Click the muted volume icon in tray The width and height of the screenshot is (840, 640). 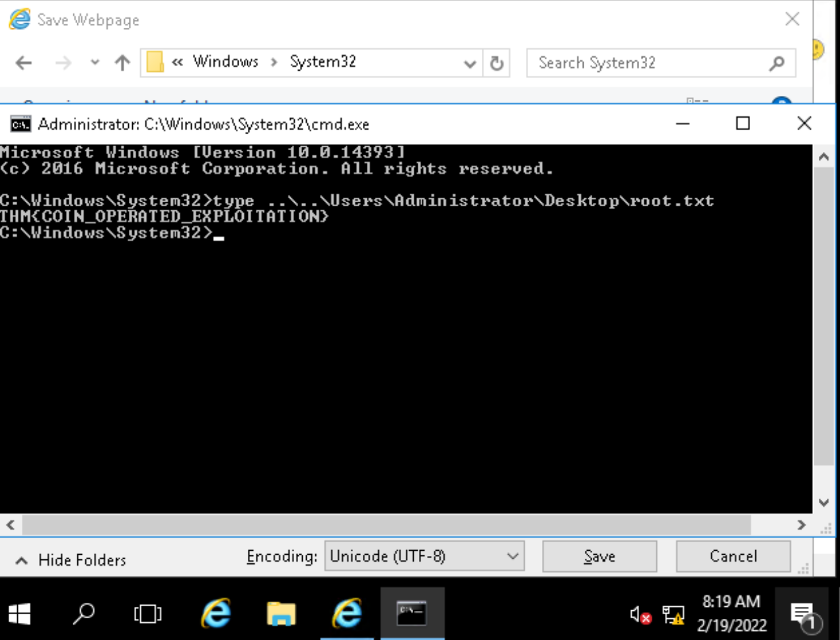(639, 616)
